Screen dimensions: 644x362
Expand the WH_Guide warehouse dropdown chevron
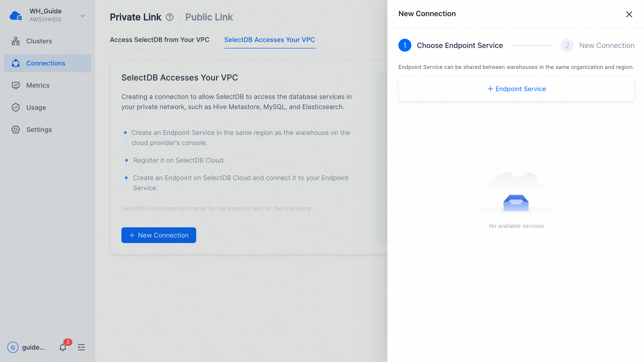coord(82,16)
